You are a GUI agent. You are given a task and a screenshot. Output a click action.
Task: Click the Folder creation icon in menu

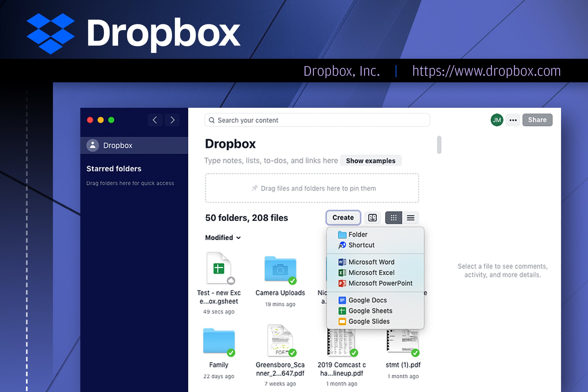tap(342, 234)
